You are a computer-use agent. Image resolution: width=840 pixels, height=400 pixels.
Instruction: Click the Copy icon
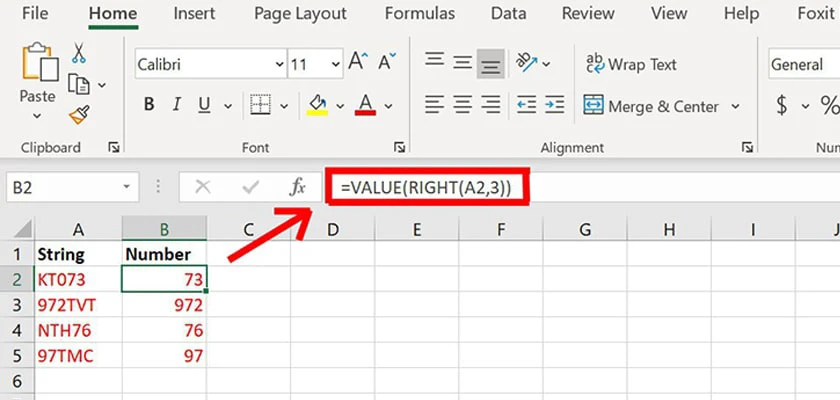click(79, 85)
